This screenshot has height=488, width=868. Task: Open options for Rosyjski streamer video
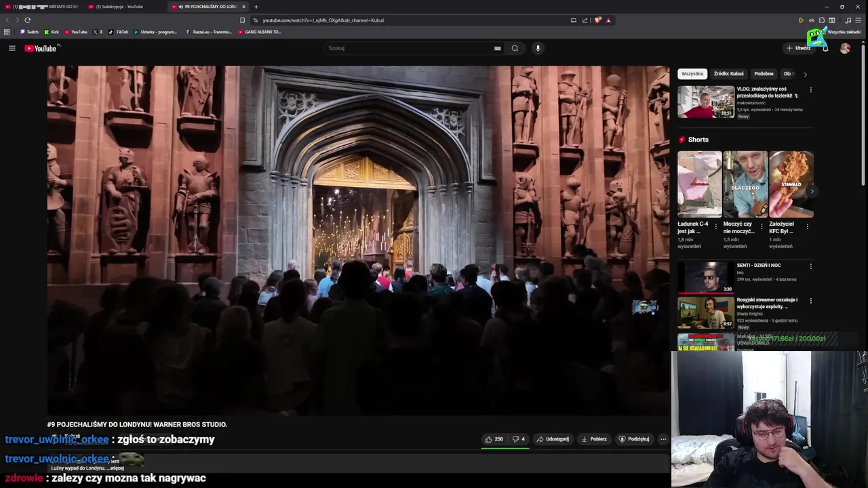pyautogui.click(x=810, y=301)
